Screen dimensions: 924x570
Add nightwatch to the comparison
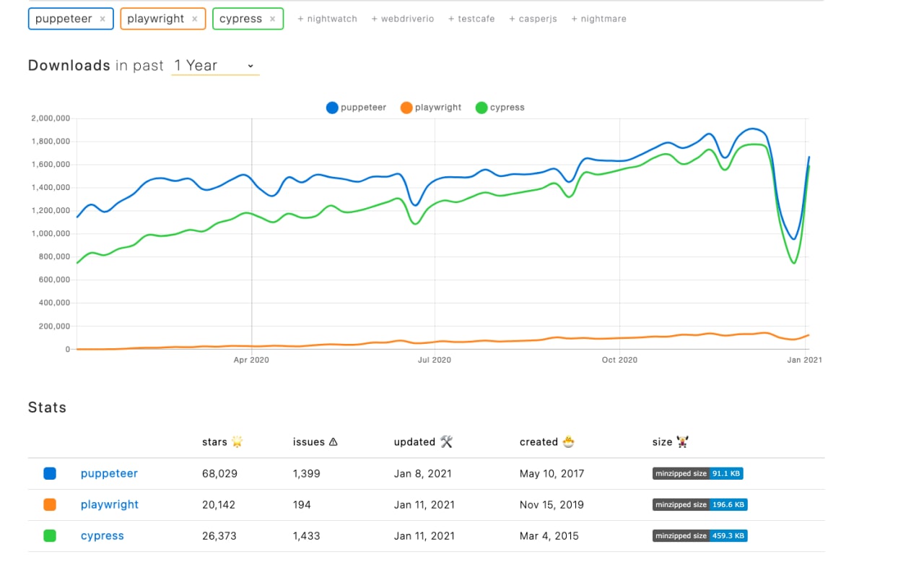(x=327, y=19)
